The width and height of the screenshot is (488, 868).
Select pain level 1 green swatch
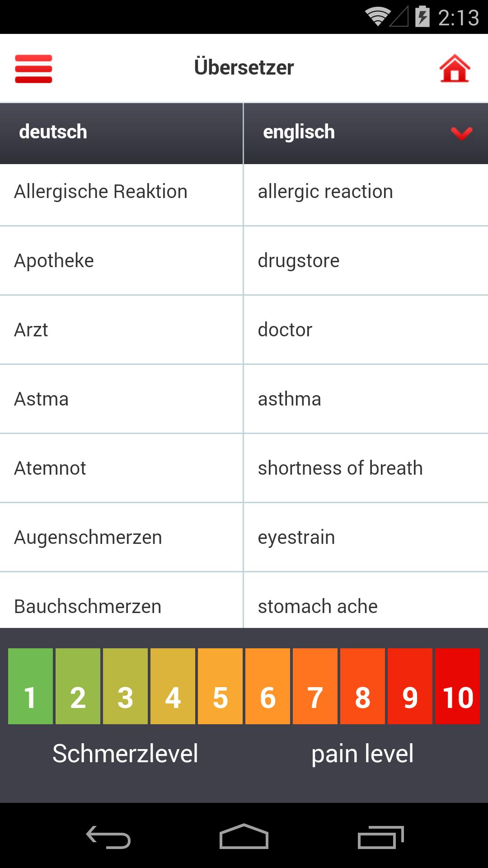tap(30, 686)
